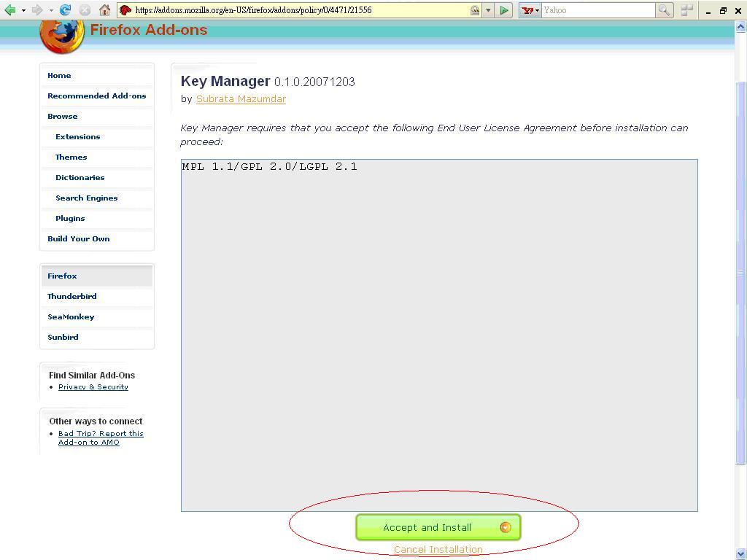Click Bad Trip? Report this Add-on link

[x=101, y=437]
